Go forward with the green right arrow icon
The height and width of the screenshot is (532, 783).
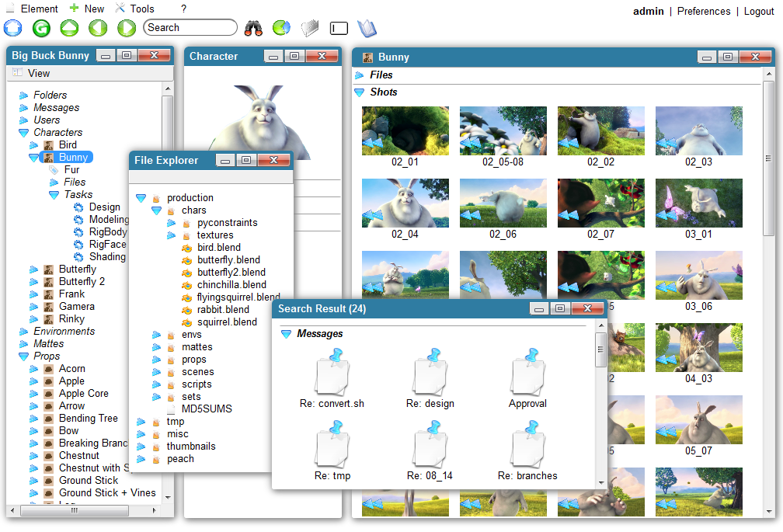tap(127, 28)
